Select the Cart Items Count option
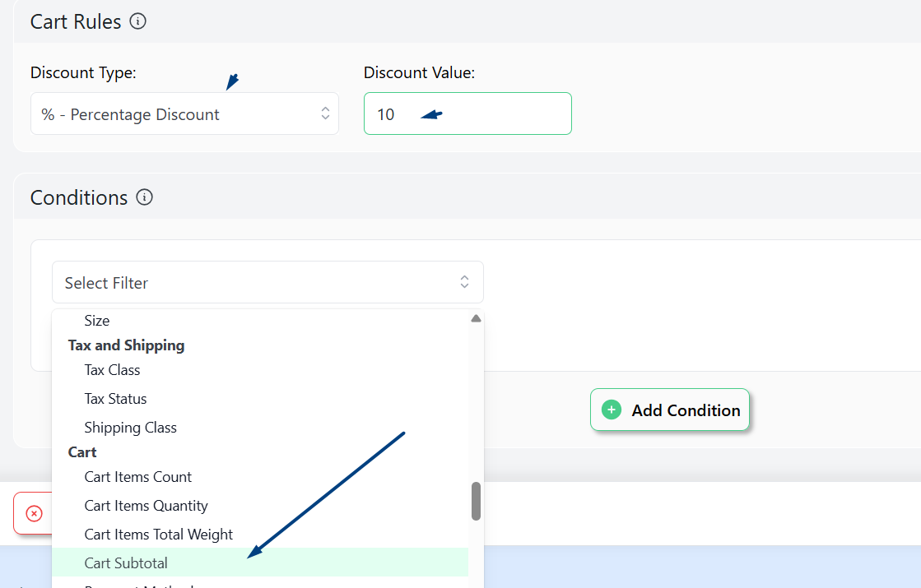This screenshot has height=588, width=921. (260, 476)
